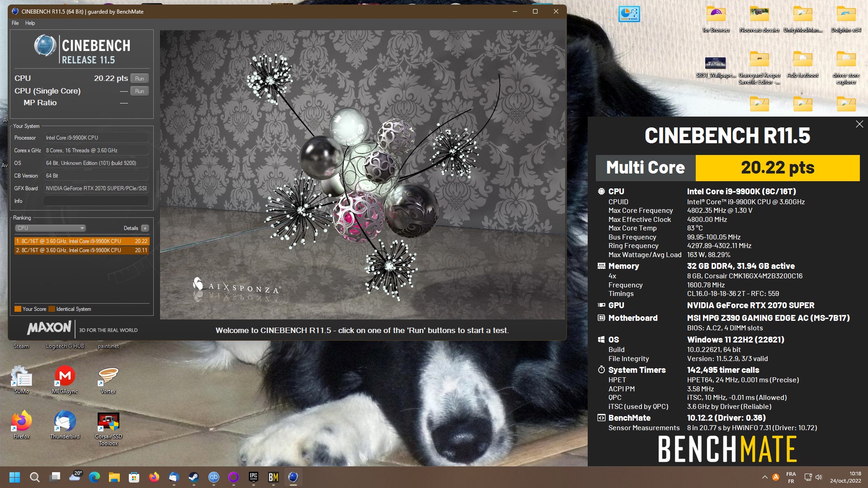Open the Firefox desktop shortcut
This screenshot has width=868, height=488.
point(21,425)
